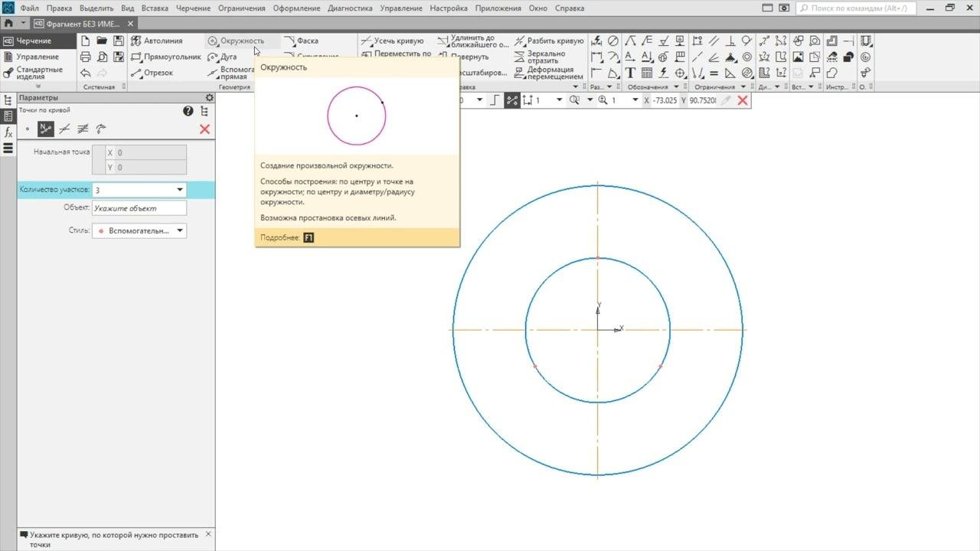Click the Прямоугольник rectangle tool
This screenshot has width=980, height=551.
pyautogui.click(x=165, y=57)
